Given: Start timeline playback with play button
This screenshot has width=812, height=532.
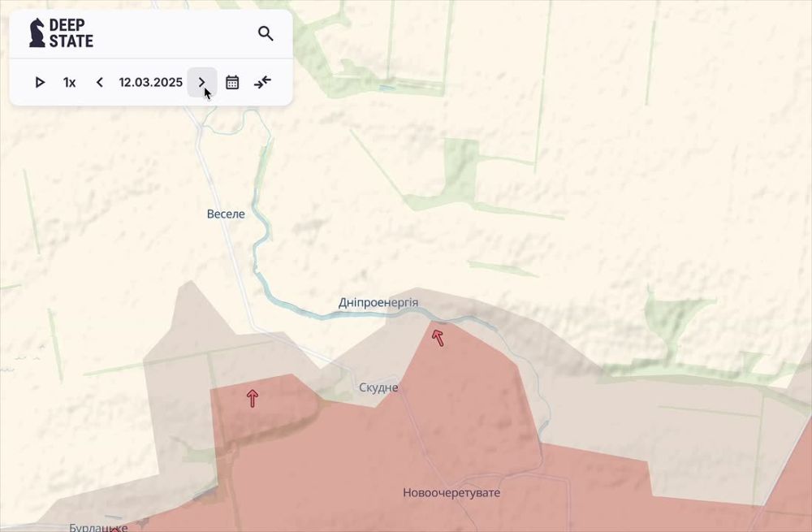Looking at the screenshot, I should [x=39, y=82].
